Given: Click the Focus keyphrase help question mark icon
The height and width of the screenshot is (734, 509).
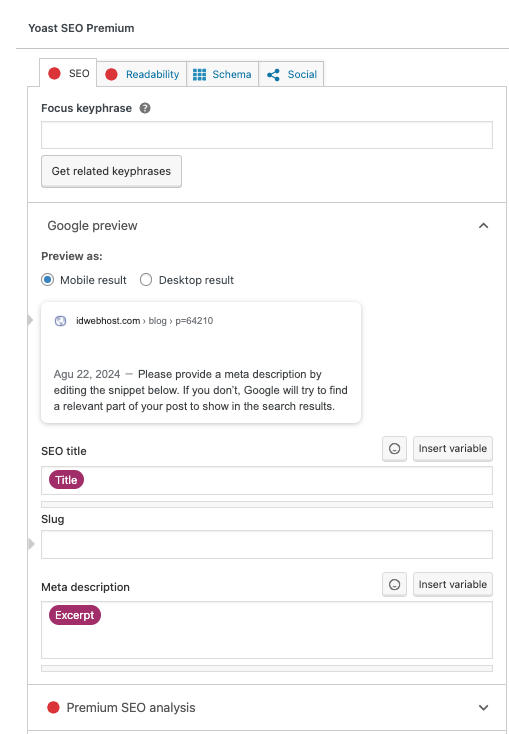Looking at the screenshot, I should (x=145, y=108).
